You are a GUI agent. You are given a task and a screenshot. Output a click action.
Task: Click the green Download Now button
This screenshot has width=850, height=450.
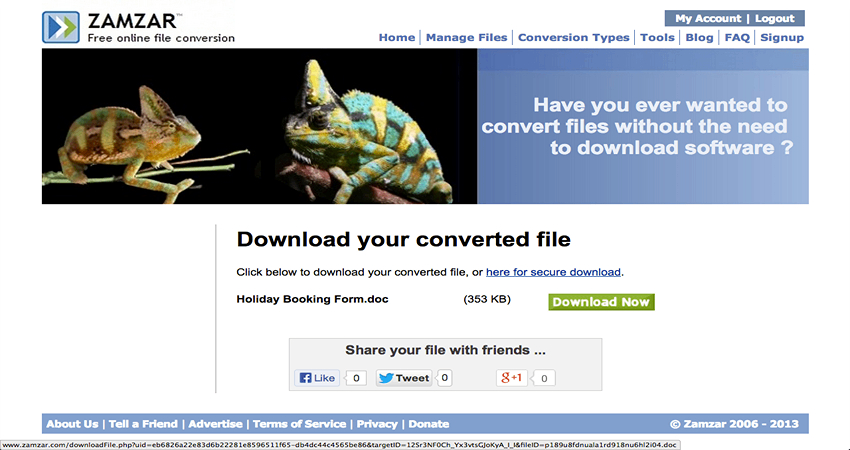tap(601, 302)
